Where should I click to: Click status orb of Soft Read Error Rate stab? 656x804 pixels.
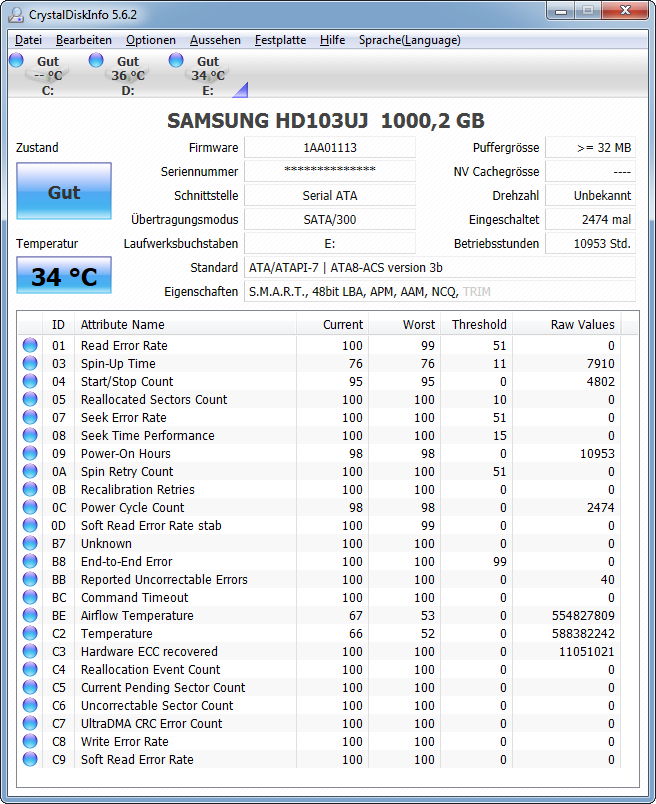click(30, 525)
